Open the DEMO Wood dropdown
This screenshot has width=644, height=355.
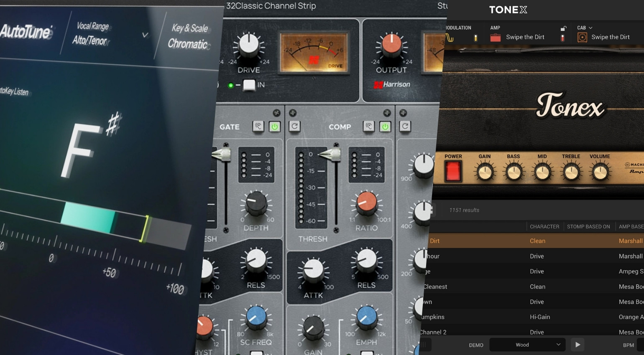527,345
